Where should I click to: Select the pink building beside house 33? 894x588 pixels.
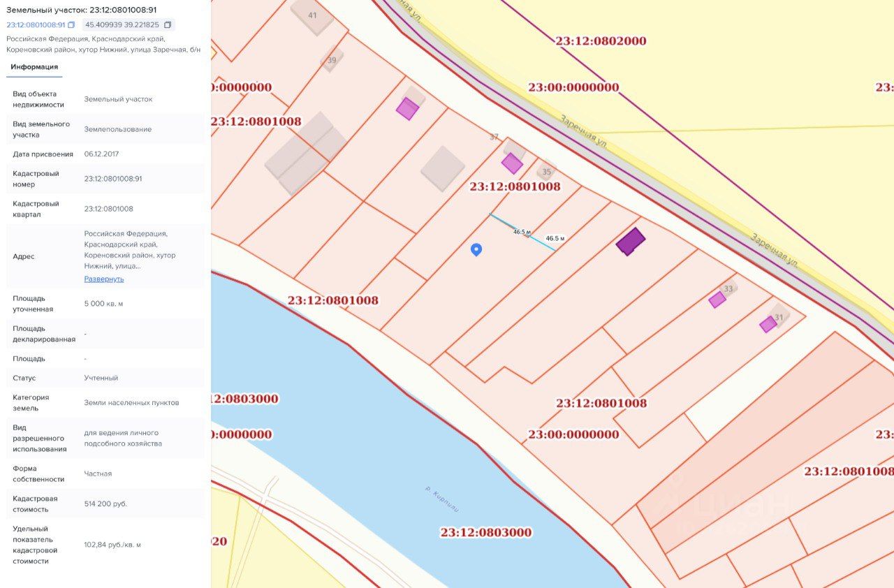pos(717,300)
